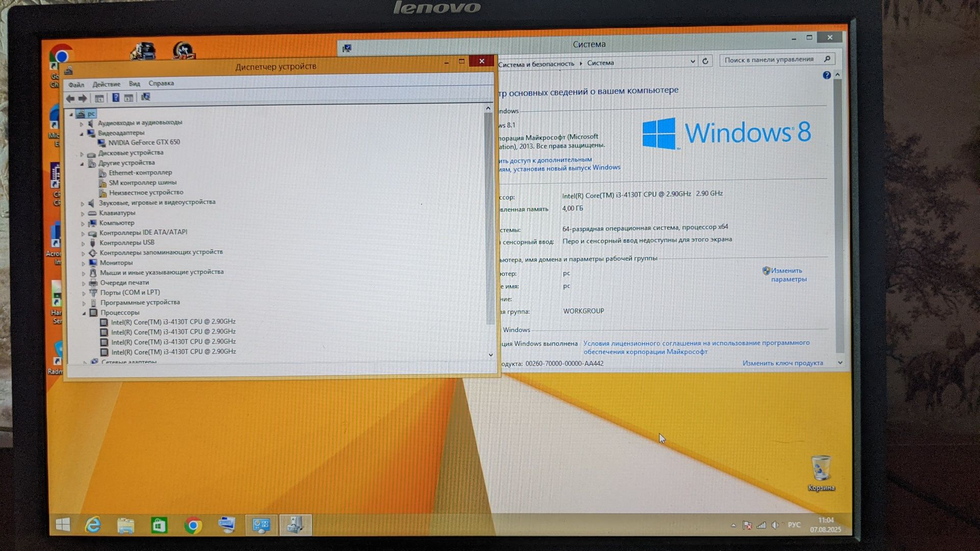
Task: Expand Порты (COM и LPT) node
Action: [84, 293]
